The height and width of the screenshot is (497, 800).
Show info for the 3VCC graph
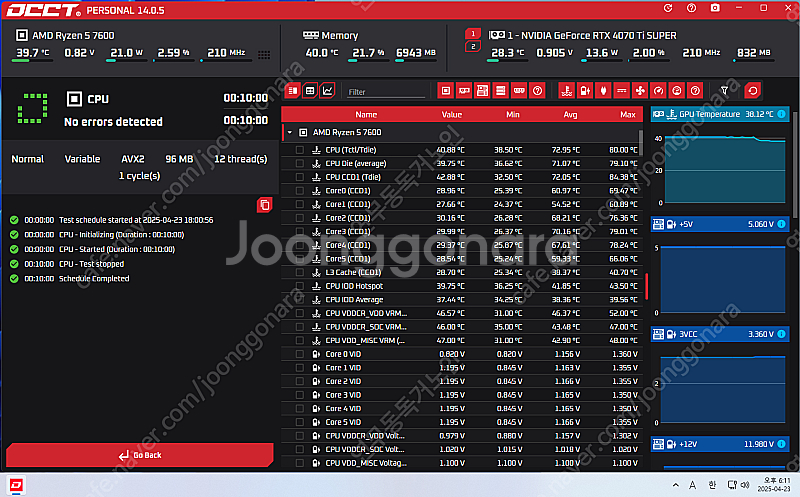(781, 334)
